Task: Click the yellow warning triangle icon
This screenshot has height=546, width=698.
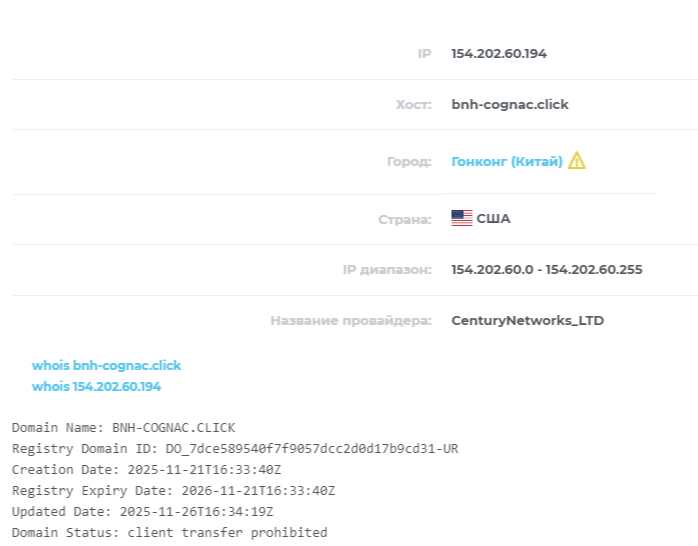Action: [x=577, y=161]
